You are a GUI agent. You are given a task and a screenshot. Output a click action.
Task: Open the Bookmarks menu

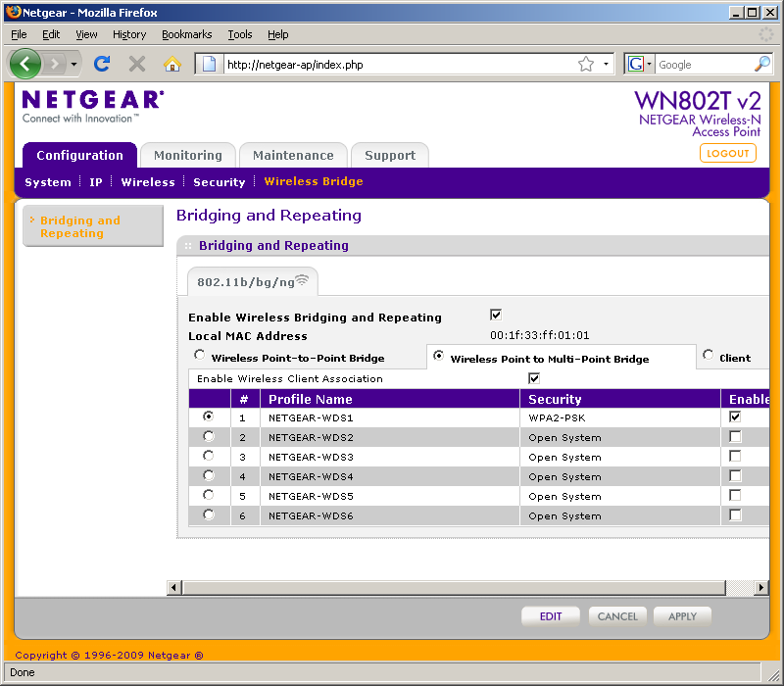pos(186,34)
